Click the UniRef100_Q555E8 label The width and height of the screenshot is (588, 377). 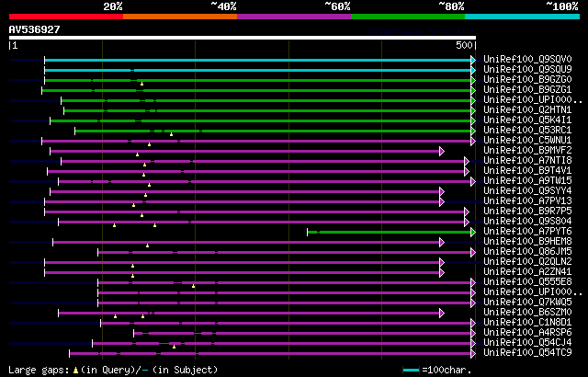[x=527, y=282]
